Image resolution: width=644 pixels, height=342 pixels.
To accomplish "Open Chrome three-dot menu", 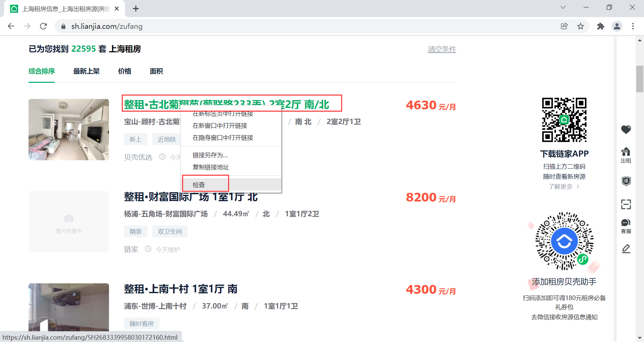I will [633, 26].
